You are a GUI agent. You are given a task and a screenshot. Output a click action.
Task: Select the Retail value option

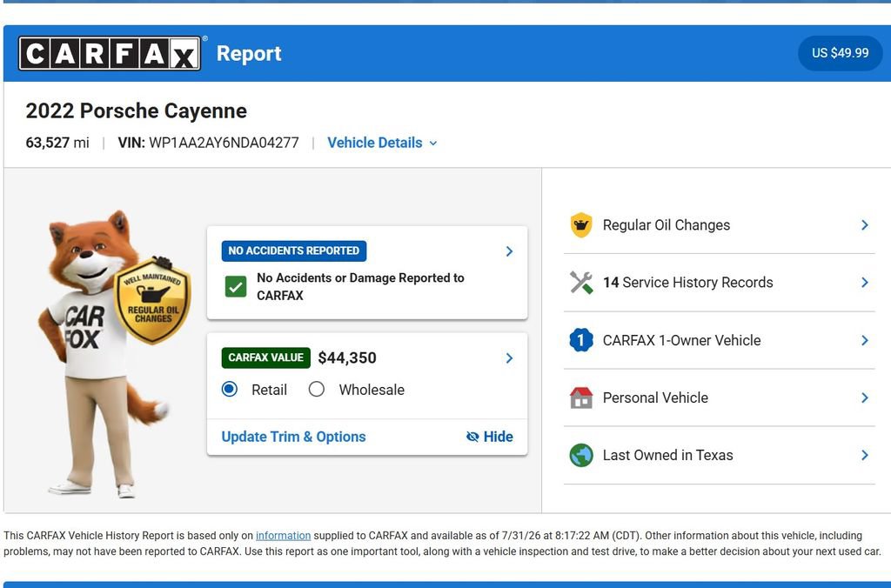click(x=230, y=389)
